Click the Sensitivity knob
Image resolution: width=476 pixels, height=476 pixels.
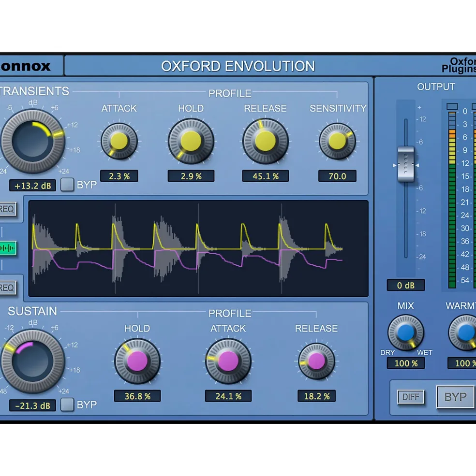coord(337,141)
